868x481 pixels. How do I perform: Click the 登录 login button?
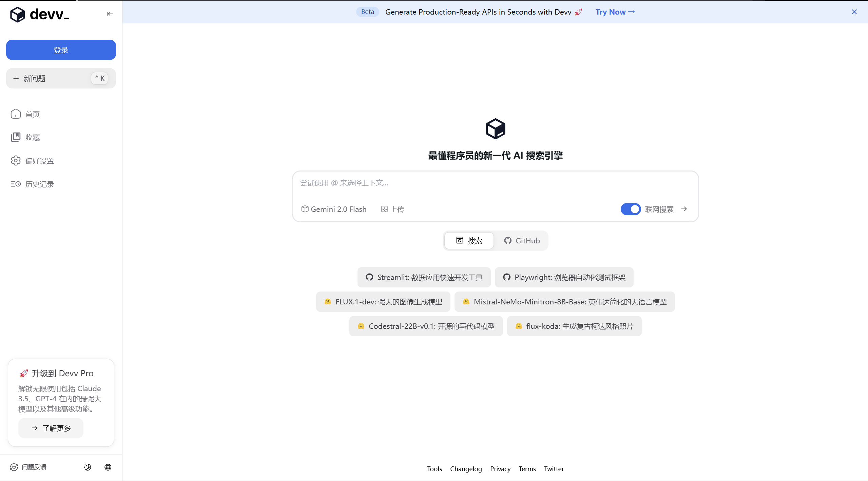click(61, 50)
